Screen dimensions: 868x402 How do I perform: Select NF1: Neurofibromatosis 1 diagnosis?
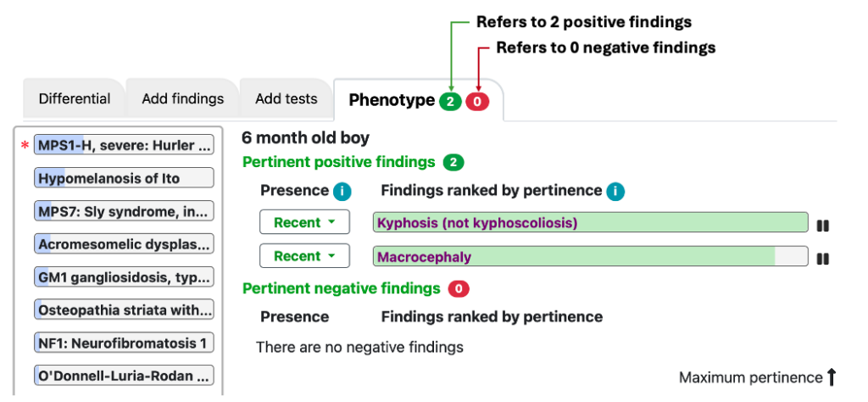coord(124,343)
